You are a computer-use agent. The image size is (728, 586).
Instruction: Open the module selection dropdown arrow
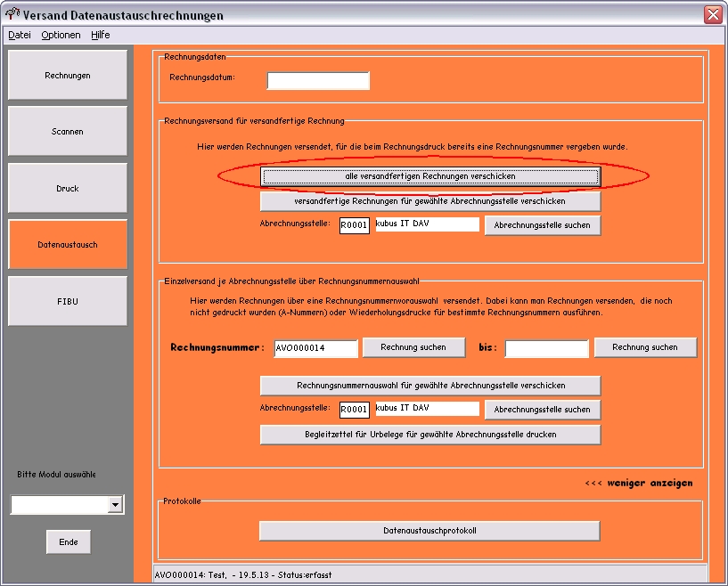click(115, 505)
